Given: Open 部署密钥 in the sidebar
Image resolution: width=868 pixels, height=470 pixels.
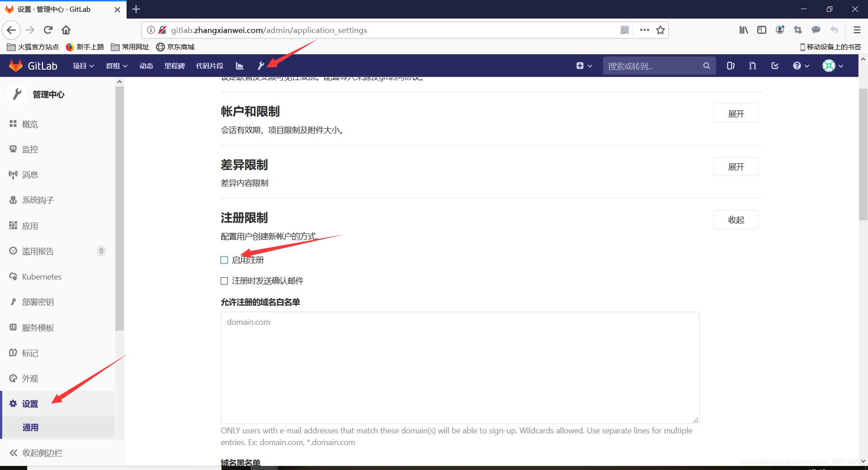Looking at the screenshot, I should pyautogui.click(x=38, y=302).
